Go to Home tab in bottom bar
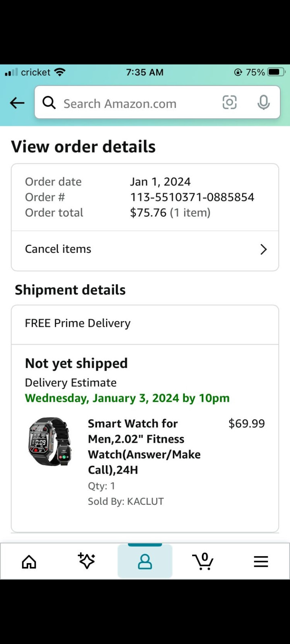Image resolution: width=290 pixels, height=644 pixels. [29, 561]
